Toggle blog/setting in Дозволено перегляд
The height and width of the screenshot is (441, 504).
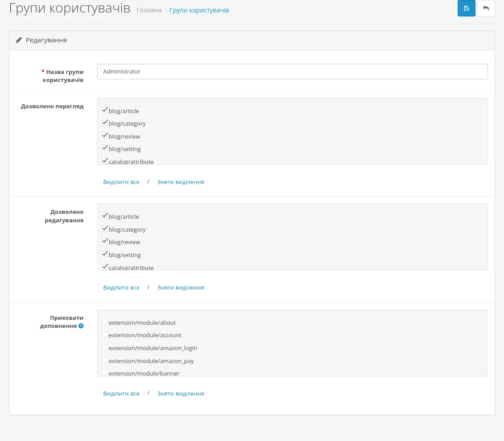(104, 148)
